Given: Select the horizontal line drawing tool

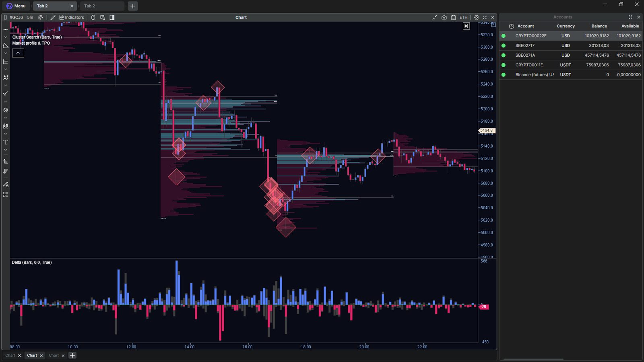Looking at the screenshot, I should [x=6, y=29].
